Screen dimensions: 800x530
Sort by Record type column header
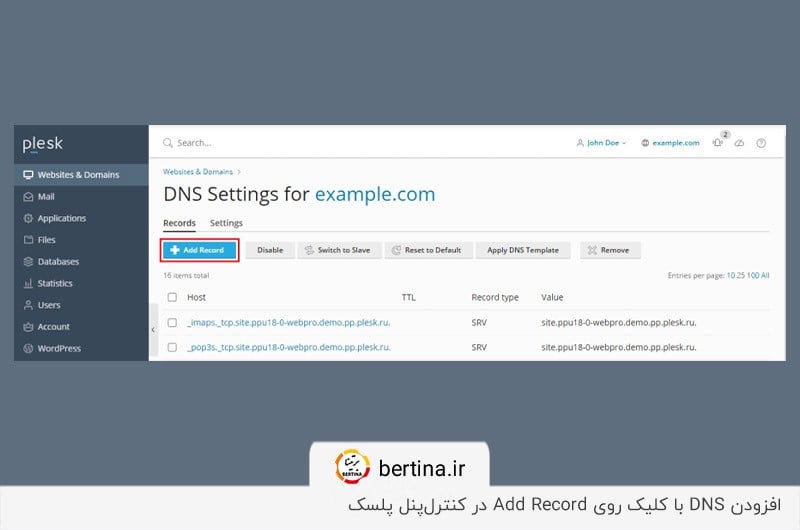pyautogui.click(x=495, y=297)
